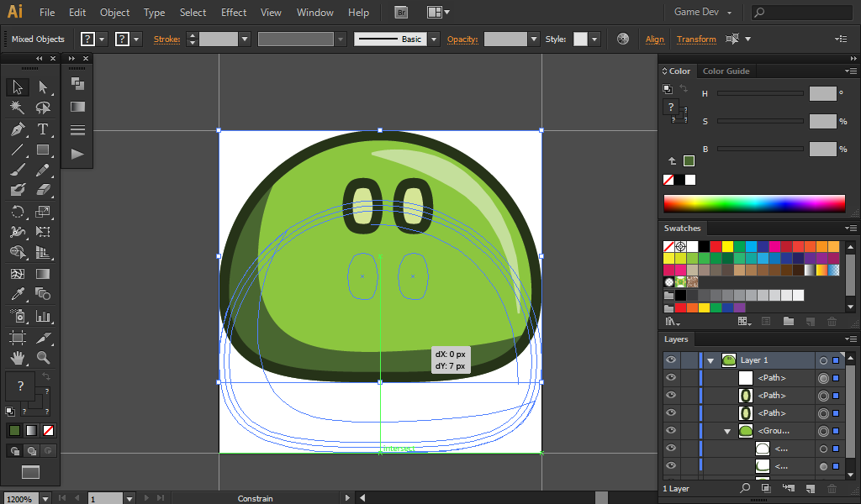This screenshot has height=504, width=861.
Task: Choose the Magic Wand tool
Action: [18, 108]
